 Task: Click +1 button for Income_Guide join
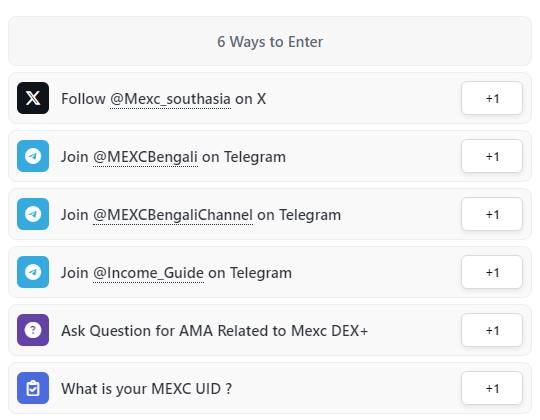(492, 272)
